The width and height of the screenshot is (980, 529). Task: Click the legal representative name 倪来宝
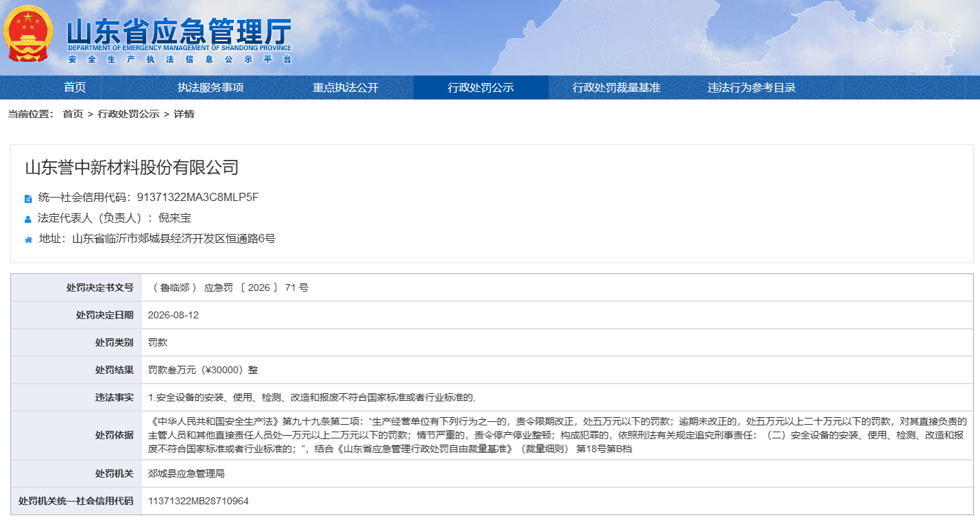point(175,218)
